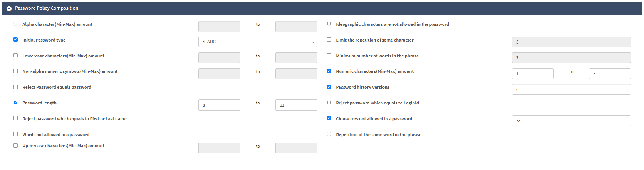Uncheck the Initial Password type checkbox
The width and height of the screenshot is (644, 170).
tap(16, 40)
